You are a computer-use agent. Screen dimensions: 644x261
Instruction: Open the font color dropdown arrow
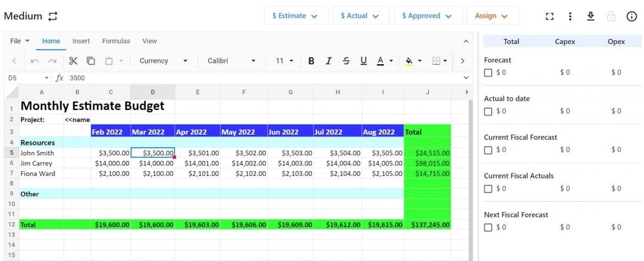pos(391,61)
